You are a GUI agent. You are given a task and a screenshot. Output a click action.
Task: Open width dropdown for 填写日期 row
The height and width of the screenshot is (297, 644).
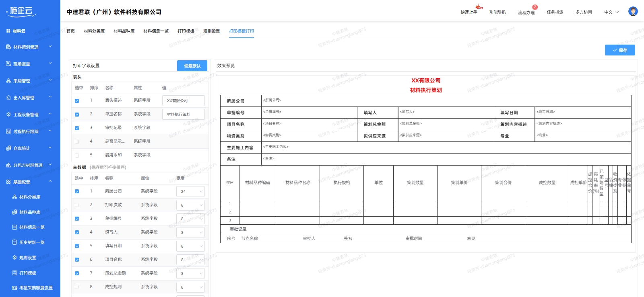(190, 246)
